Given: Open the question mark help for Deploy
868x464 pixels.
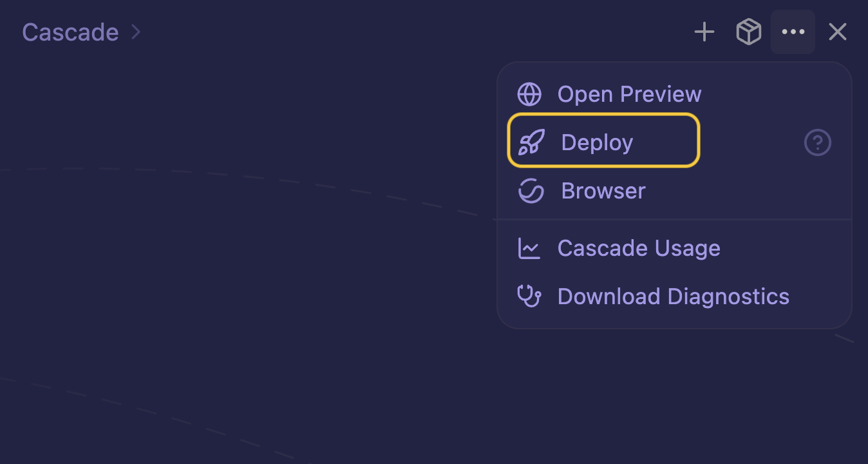Looking at the screenshot, I should 818,142.
